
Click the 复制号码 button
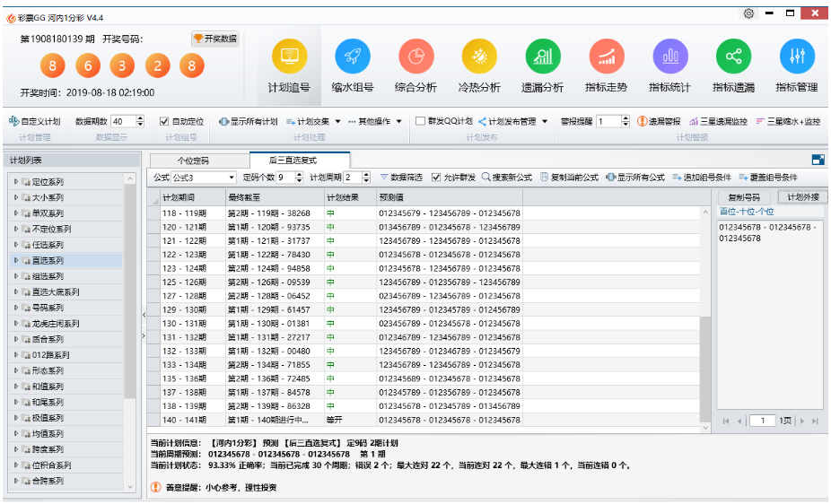pos(744,197)
